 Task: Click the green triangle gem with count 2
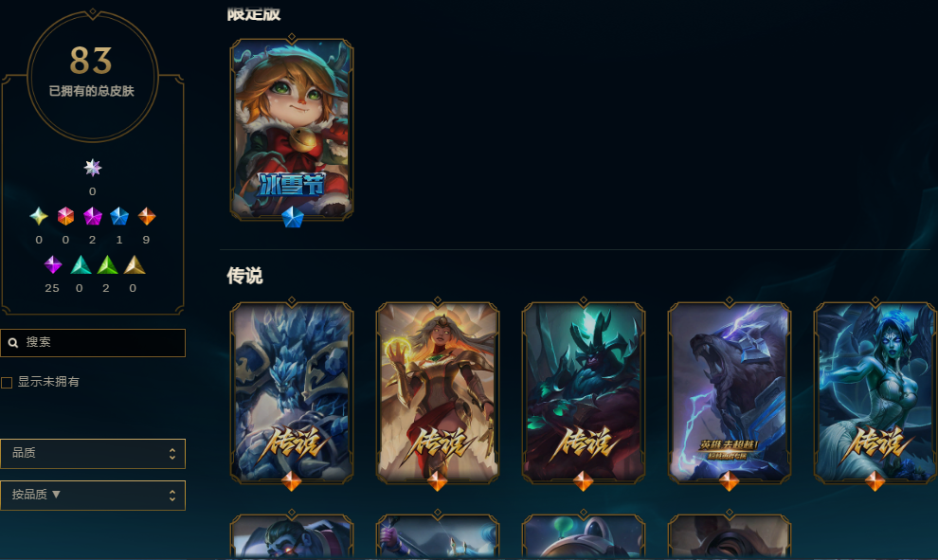[108, 264]
